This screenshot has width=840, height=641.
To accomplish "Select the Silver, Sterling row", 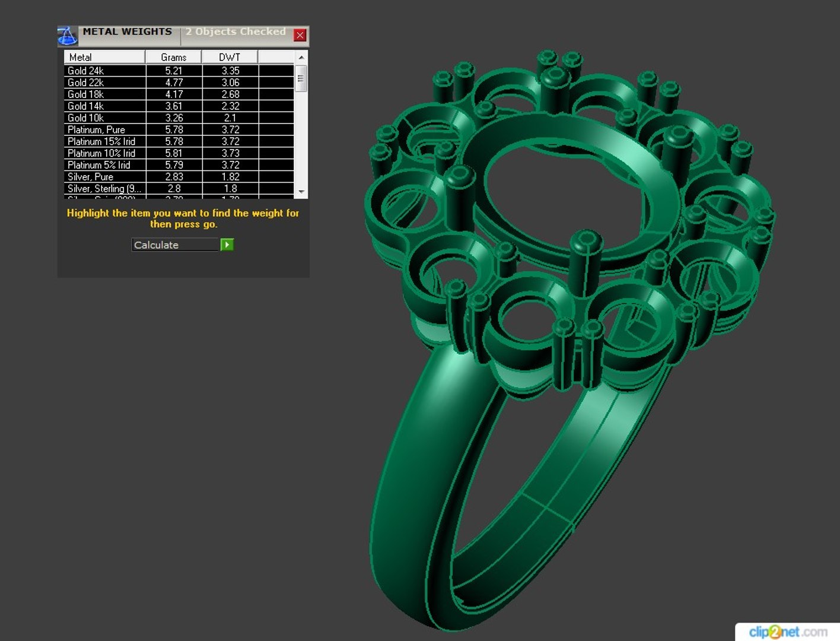I will (179, 189).
